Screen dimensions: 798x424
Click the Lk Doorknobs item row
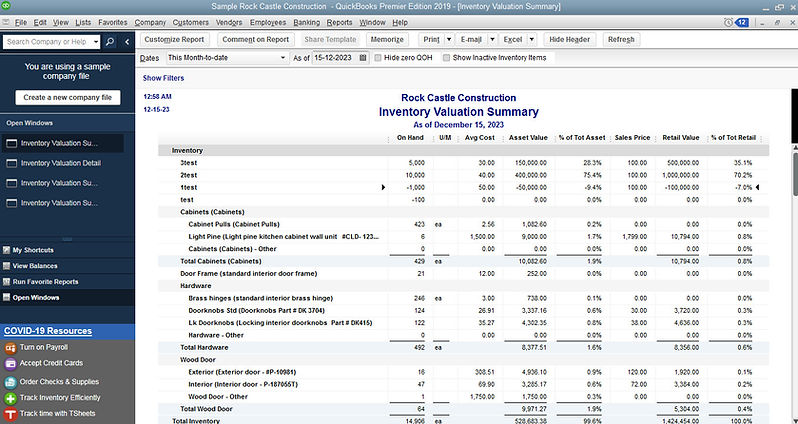[463, 323]
